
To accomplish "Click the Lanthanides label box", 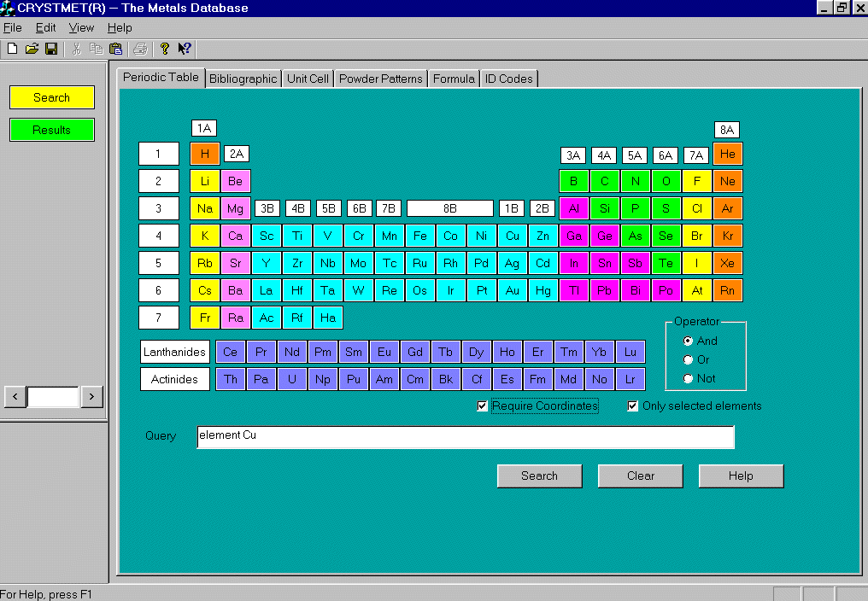I will pos(175,352).
